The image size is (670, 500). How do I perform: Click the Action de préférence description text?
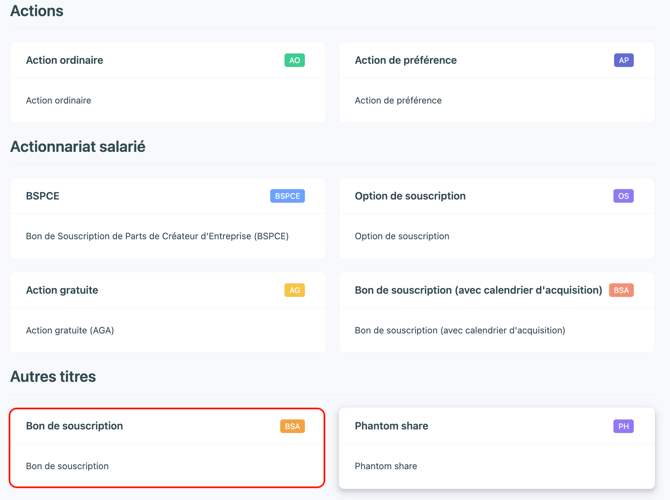click(x=398, y=100)
